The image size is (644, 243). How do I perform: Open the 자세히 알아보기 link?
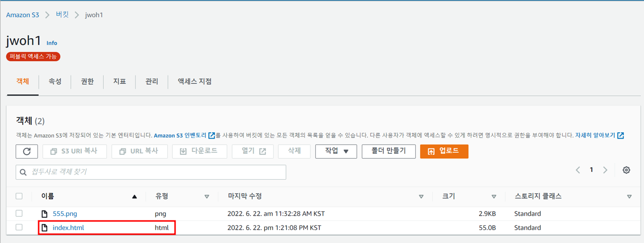coord(600,135)
